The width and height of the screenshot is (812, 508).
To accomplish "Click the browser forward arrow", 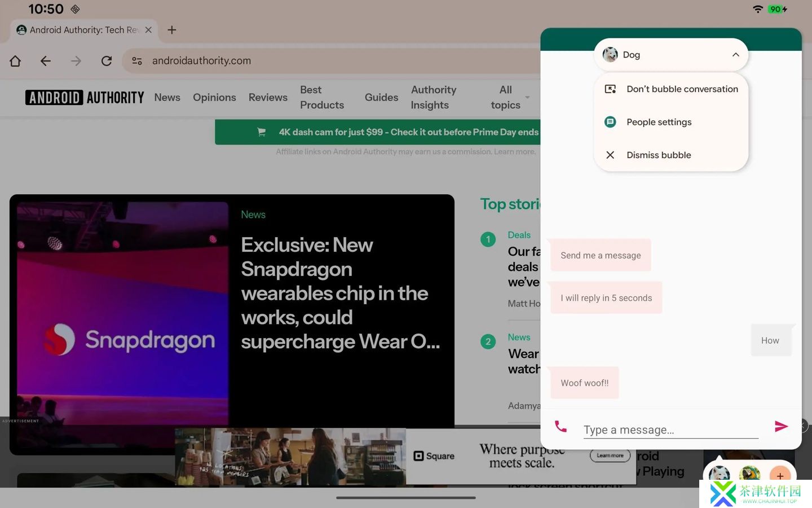I will click(76, 61).
